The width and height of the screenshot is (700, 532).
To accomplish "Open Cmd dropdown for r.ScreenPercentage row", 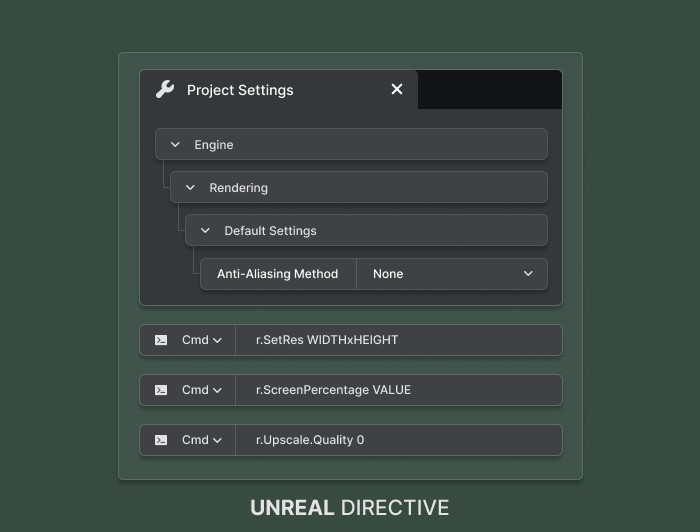I will (202, 390).
